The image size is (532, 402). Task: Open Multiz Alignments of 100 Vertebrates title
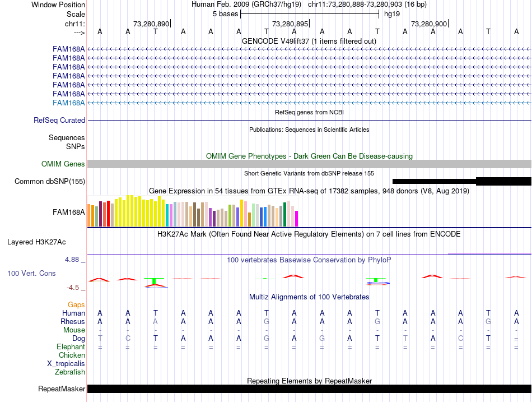[x=309, y=297]
